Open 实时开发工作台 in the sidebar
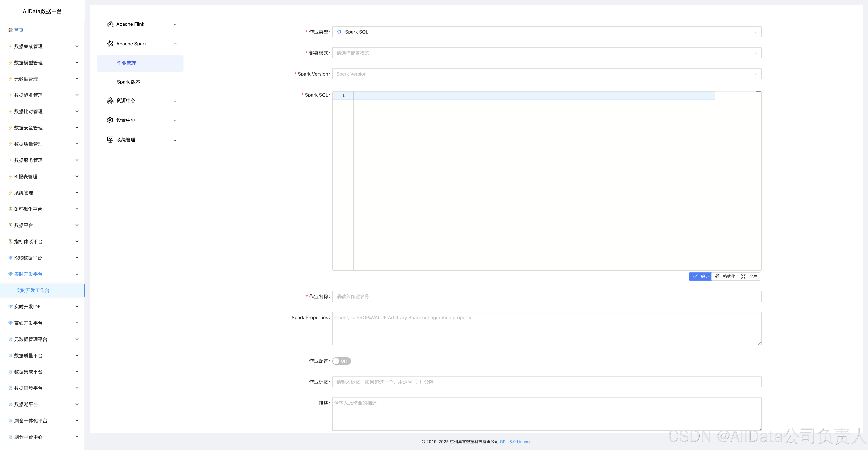 pyautogui.click(x=42, y=290)
